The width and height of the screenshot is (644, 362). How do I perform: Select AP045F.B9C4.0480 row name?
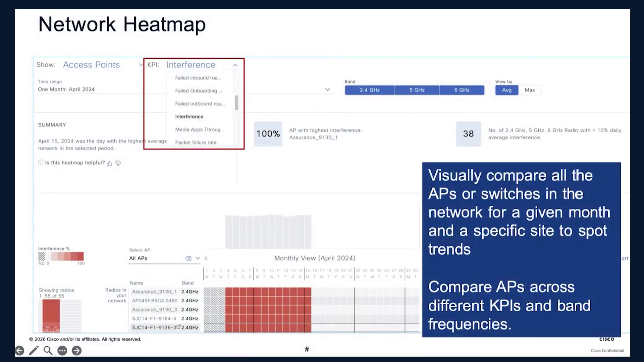155,301
